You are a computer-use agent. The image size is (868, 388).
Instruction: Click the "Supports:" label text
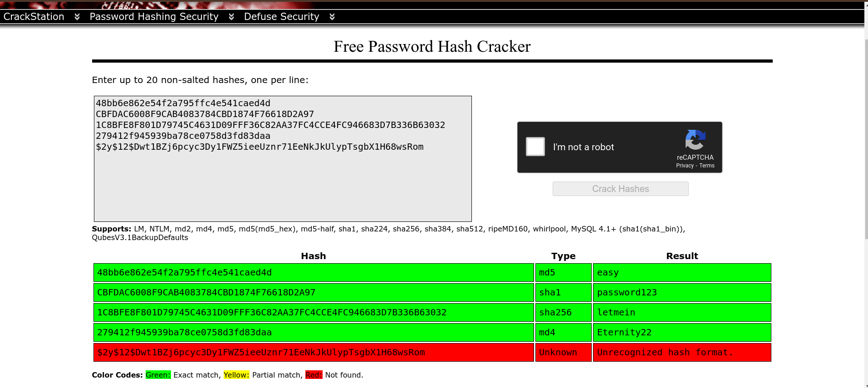[x=112, y=229]
